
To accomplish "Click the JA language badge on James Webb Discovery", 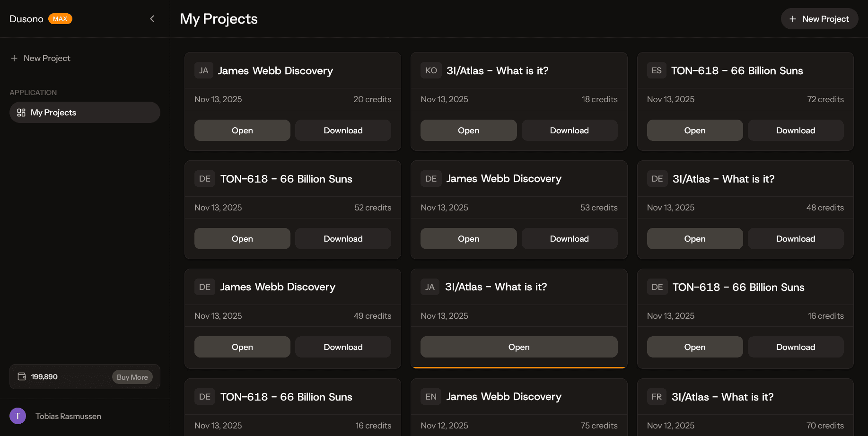I will [203, 70].
